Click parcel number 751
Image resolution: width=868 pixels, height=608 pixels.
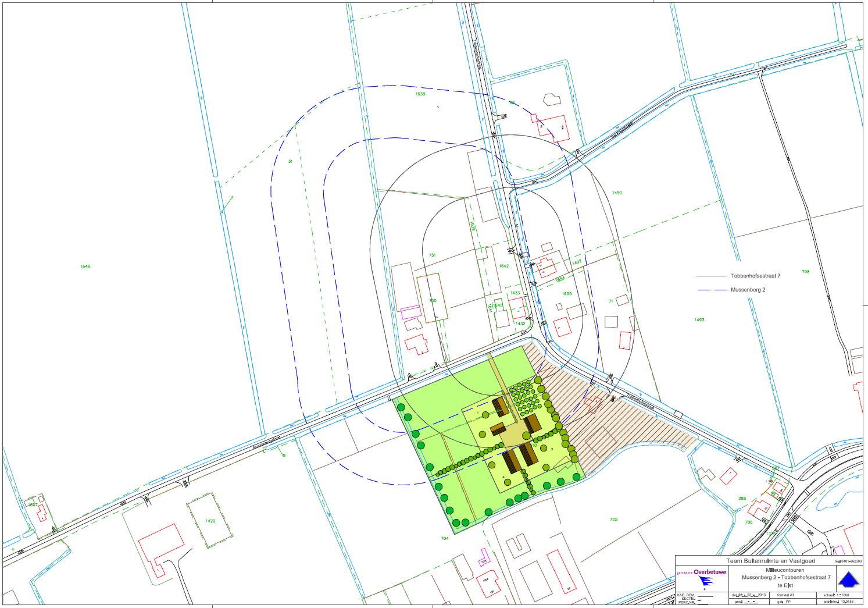point(432,255)
